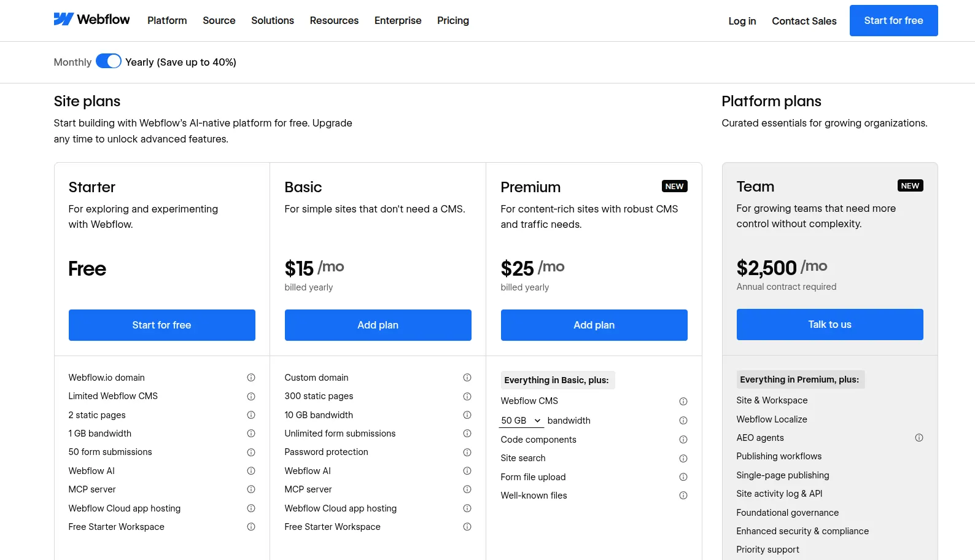Open info for 10 GB bandwidth
Screen dimensions: 975x560
point(467,415)
